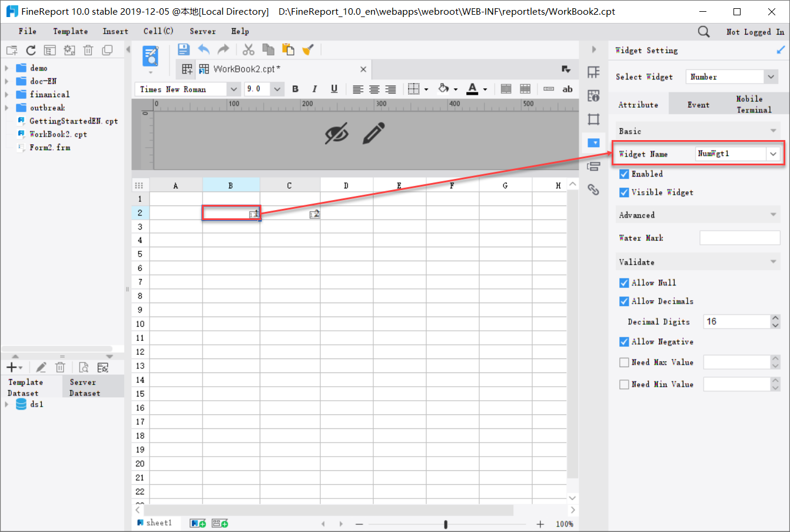Open the Hyperlink icon on the right sidebar
The image size is (790, 532).
pos(593,189)
